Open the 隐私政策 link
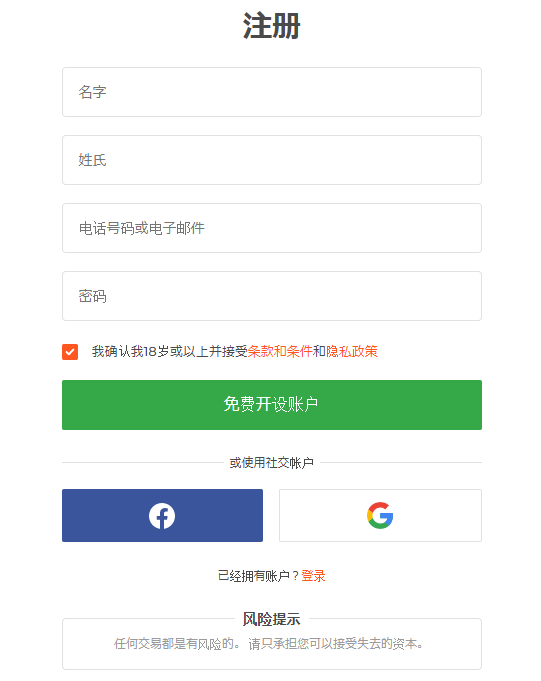 point(352,351)
